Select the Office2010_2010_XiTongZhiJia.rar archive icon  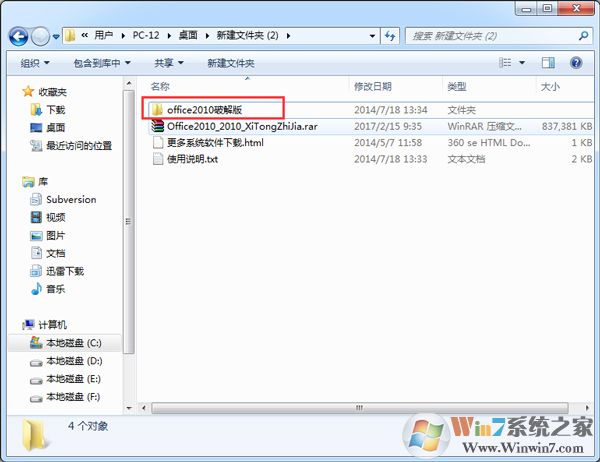(x=157, y=126)
